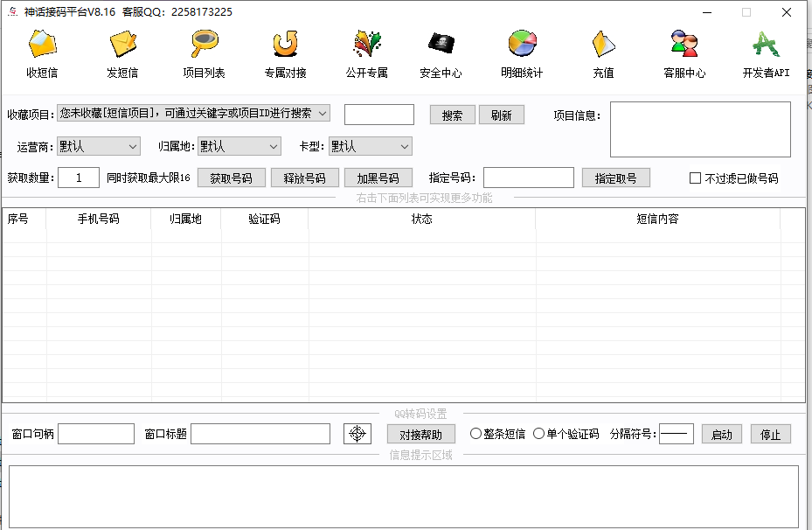Click the 手机号码 column header
The width and height of the screenshot is (812, 530).
point(99,219)
